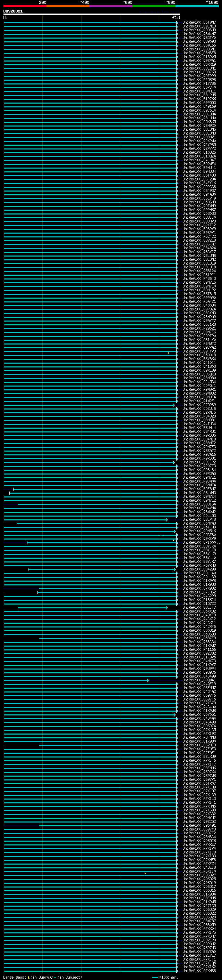Screen dimensions: 222x980
Task: Select hit label UniRef100_B8YJK4
Action: [x=199, y=546]
